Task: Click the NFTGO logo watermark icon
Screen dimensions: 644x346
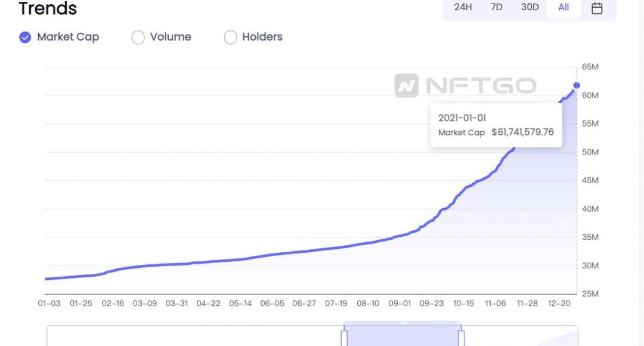Action: pos(406,86)
